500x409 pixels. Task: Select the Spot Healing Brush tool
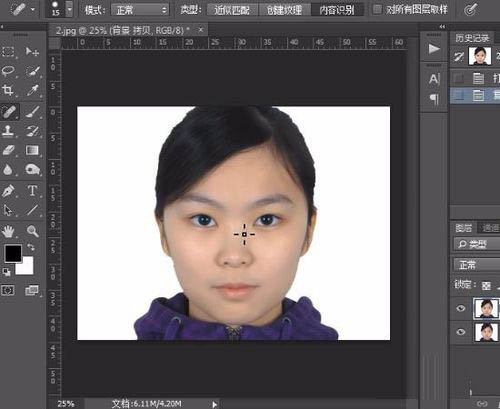pyautogui.click(x=8, y=112)
